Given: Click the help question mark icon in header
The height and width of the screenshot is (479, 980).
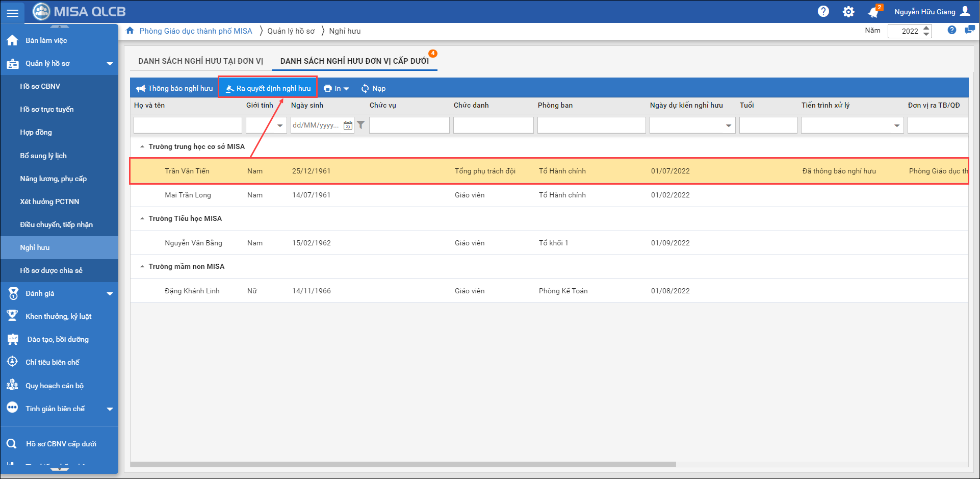Looking at the screenshot, I should [823, 11].
